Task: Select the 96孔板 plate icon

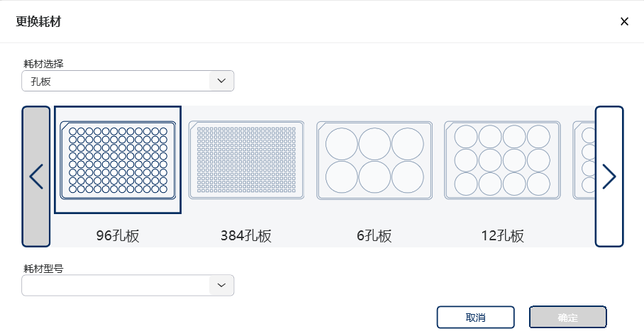Action: point(118,159)
